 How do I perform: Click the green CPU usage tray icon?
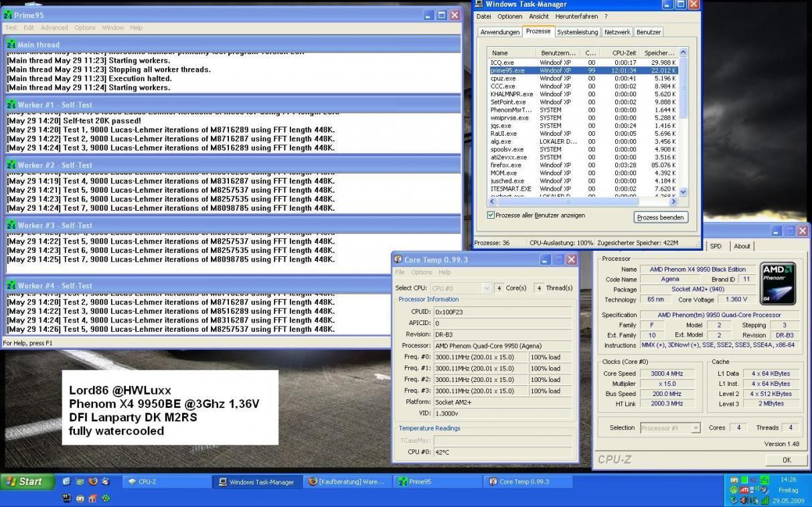pos(744,480)
